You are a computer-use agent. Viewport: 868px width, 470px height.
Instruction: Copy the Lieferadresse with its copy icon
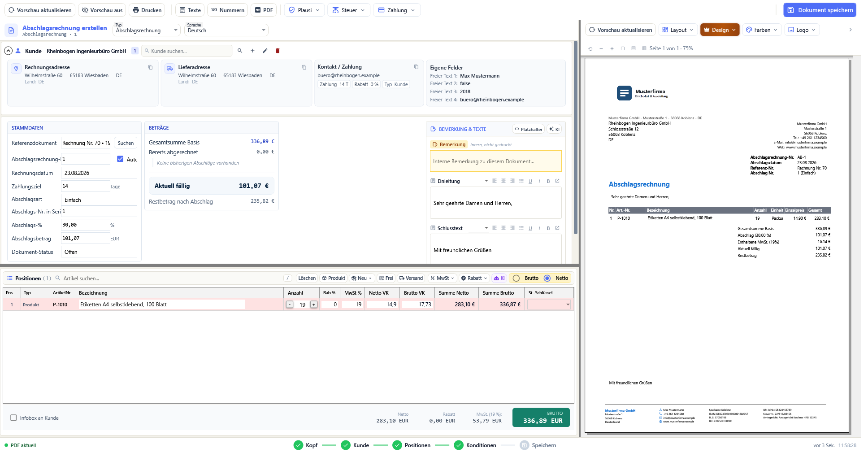(x=304, y=67)
